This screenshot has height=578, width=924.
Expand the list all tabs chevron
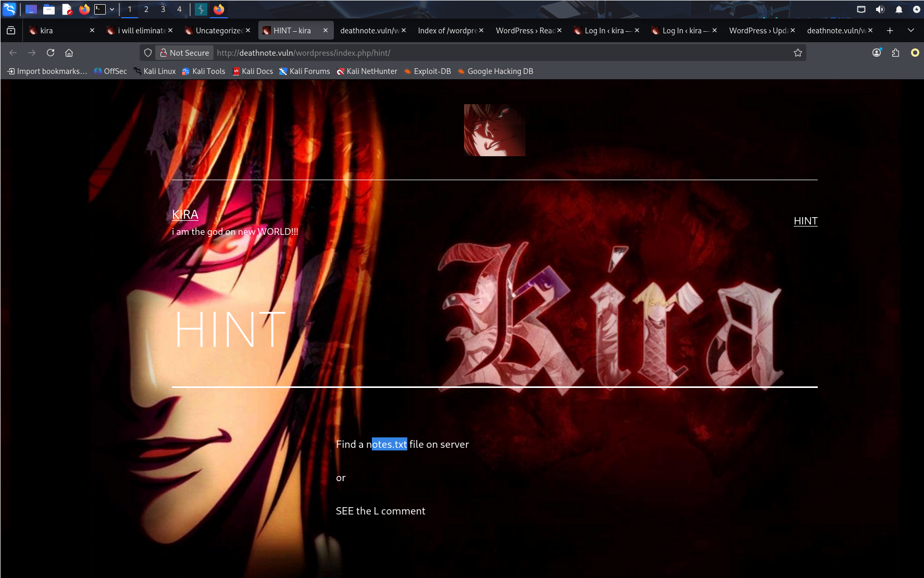tap(910, 31)
